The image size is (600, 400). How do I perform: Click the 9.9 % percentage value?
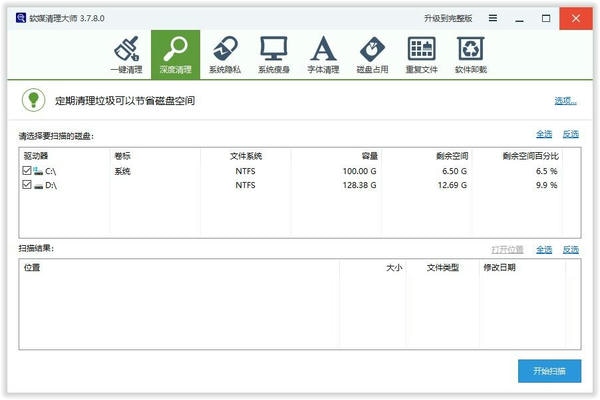(x=546, y=185)
